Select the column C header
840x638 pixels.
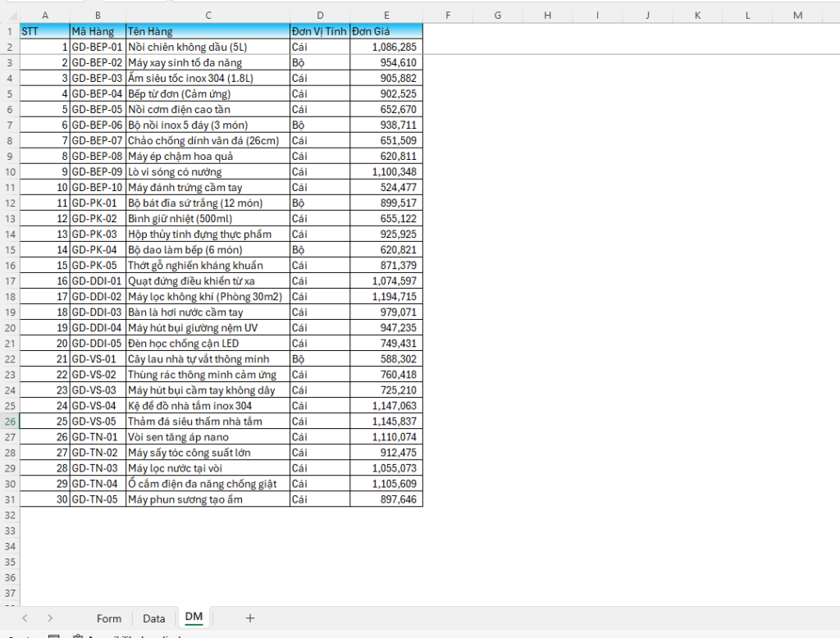click(x=208, y=15)
